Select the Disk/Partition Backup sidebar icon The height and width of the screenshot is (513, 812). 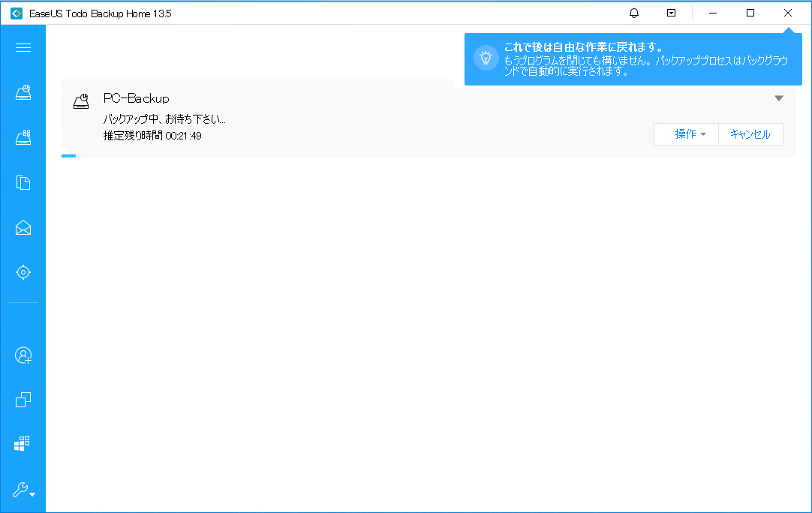[x=23, y=92]
